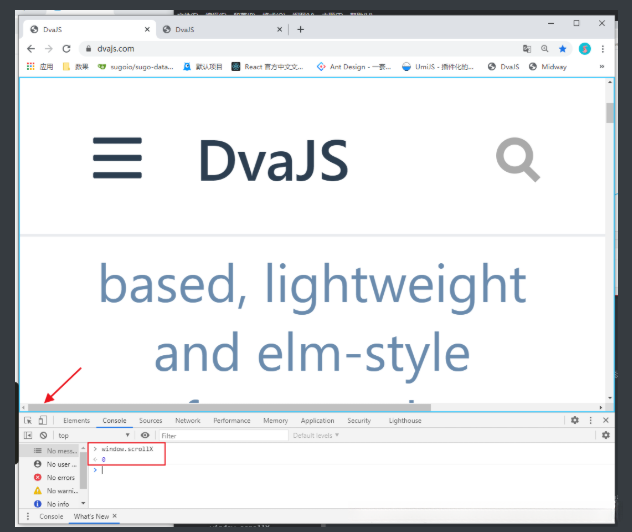Go back to previous page
The width and height of the screenshot is (632, 532).
(31, 49)
